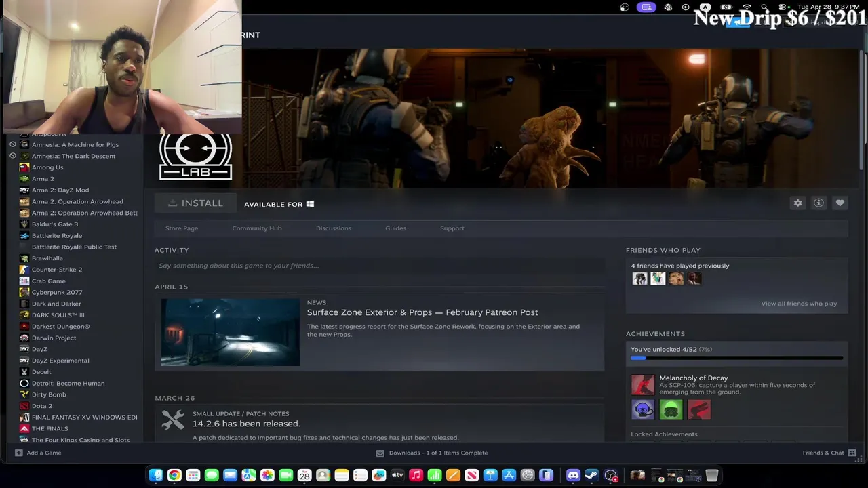The width and height of the screenshot is (868, 488).
Task: Add game to favorites heart icon
Action: [840, 203]
